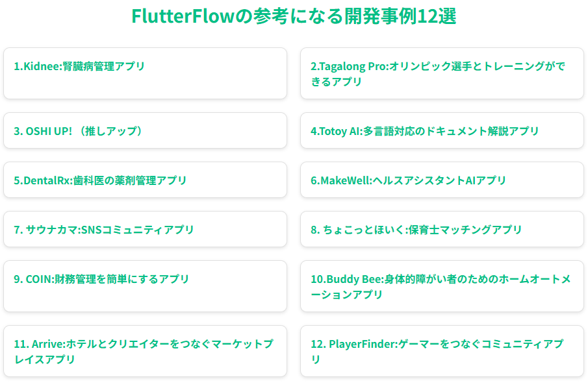Click the 4.Totoy AI document app link

tap(442, 130)
